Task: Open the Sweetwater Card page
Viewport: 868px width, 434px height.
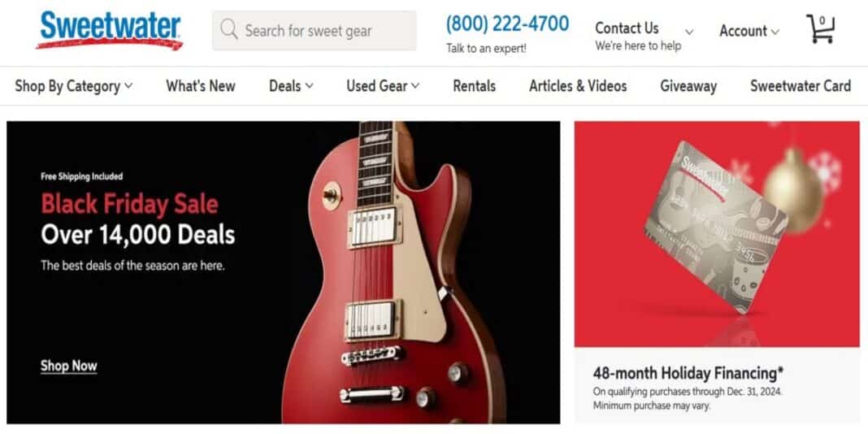Action: coord(801,86)
